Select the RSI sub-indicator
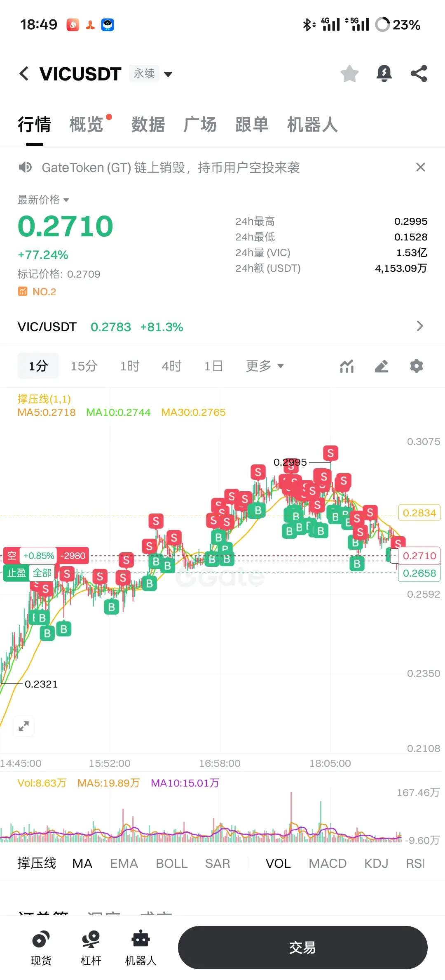Screen dimensions: 445x980 [x=415, y=863]
